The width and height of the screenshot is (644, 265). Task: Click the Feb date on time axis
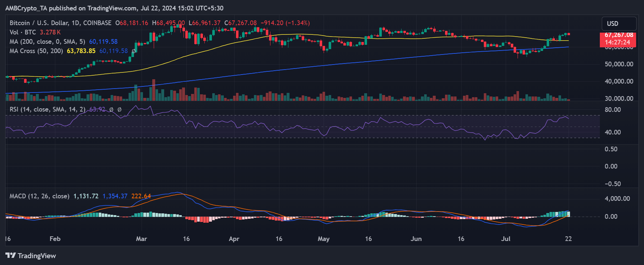(55, 239)
